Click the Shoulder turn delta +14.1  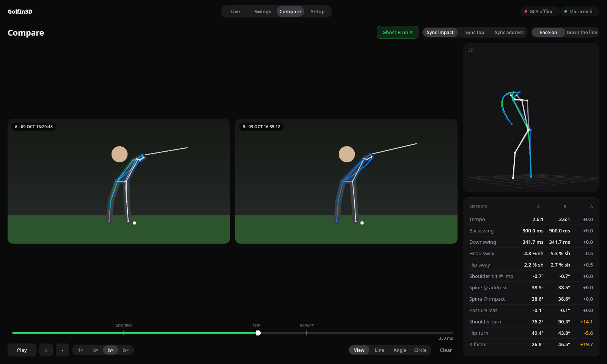point(587,322)
